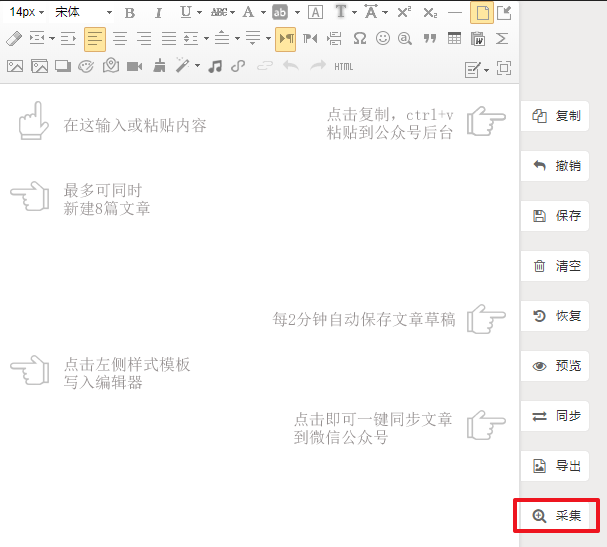This screenshot has width=607, height=547.
Task: Click the paste from Word icon
Action: point(478,38)
